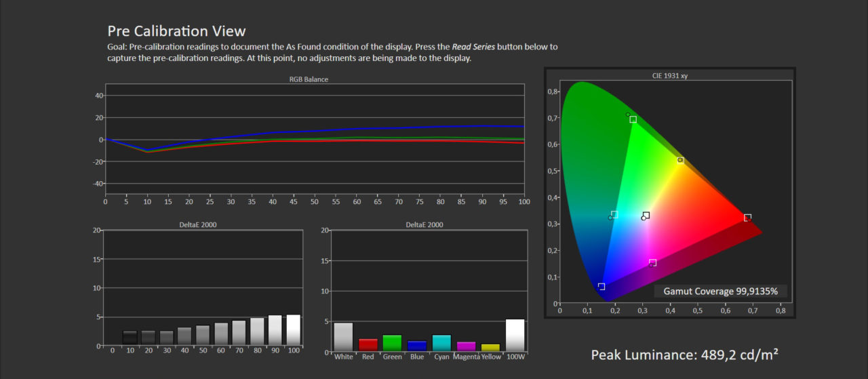The image size is (868, 379).
Task: Click the White bar in color DeltaE chart
Action: [x=343, y=336]
